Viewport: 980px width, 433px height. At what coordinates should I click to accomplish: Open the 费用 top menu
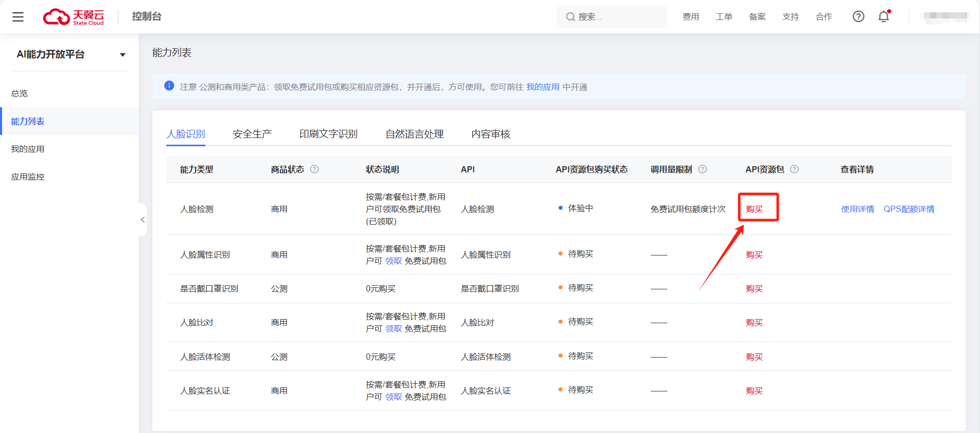point(690,17)
